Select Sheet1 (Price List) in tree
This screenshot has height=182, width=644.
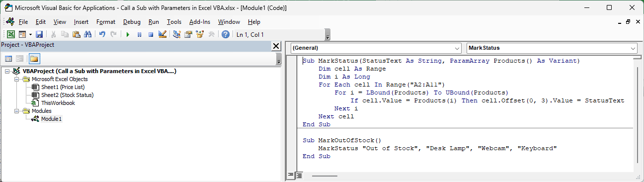(x=63, y=87)
